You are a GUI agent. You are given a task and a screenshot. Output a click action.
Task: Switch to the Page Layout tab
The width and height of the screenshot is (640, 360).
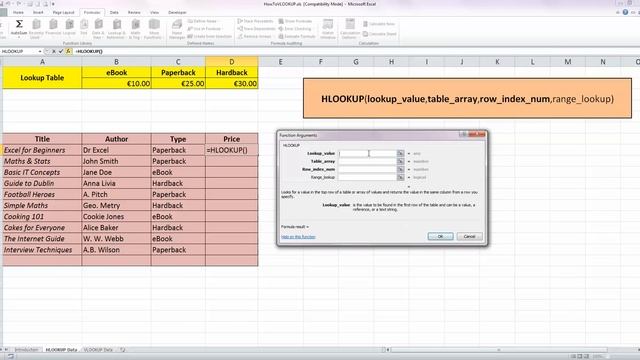[63, 13]
